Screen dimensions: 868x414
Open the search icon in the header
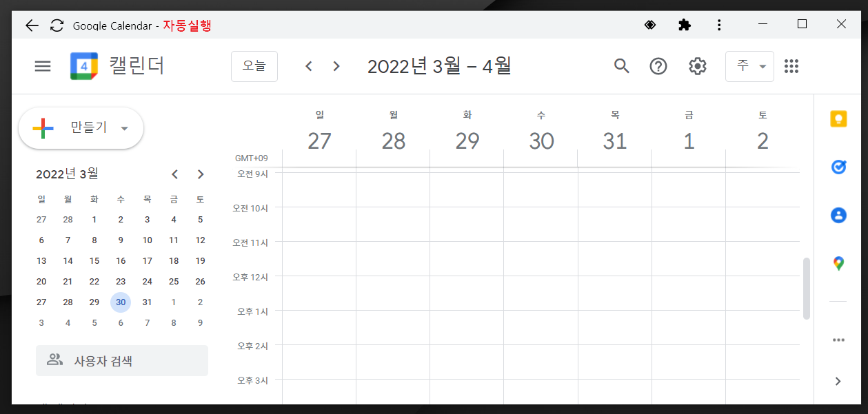click(621, 66)
